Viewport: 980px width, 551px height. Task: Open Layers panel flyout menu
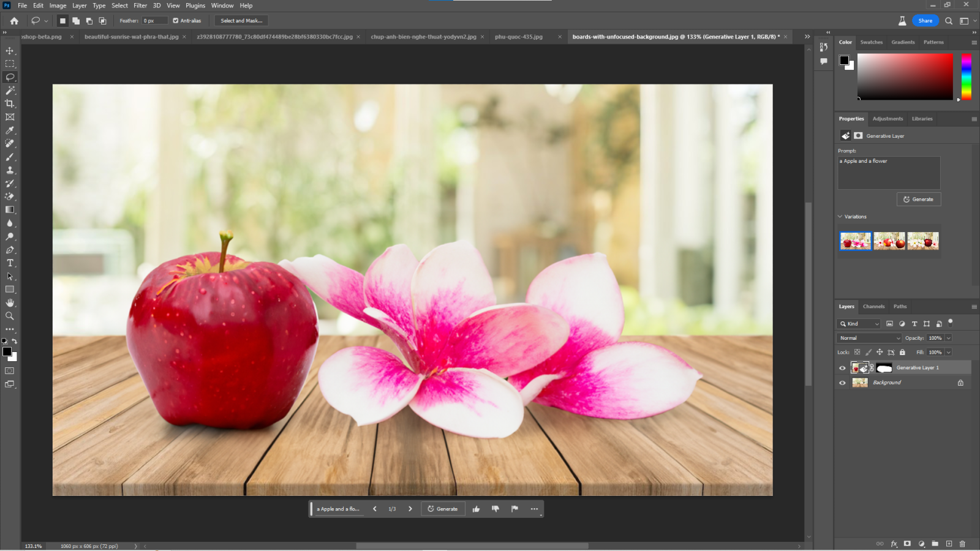974,307
